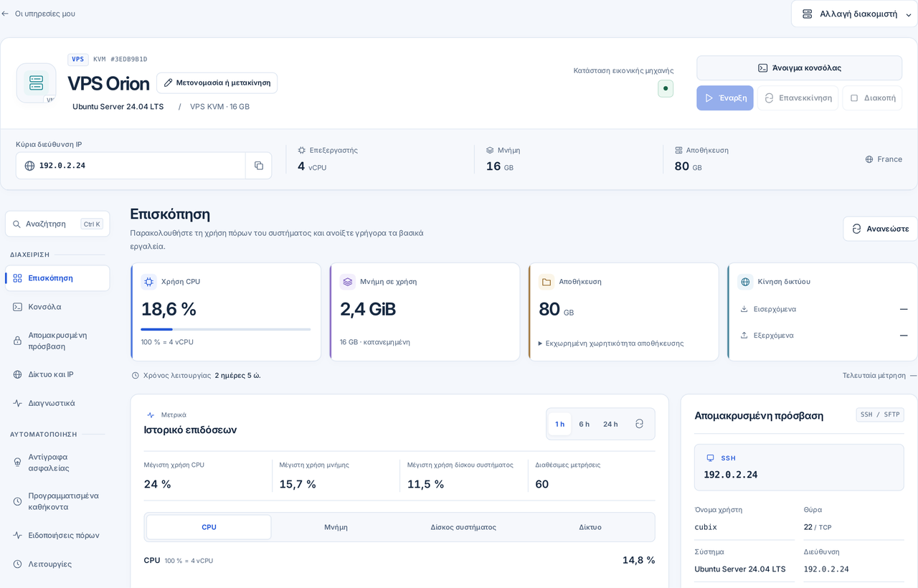Click the layers icon on the Μνήμη σε χρήση card

[x=347, y=282]
